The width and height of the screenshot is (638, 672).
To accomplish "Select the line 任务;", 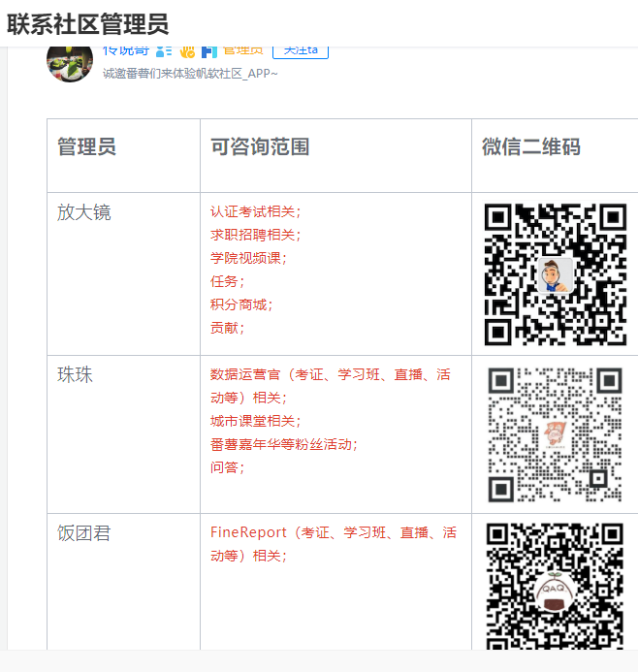I will (228, 281).
